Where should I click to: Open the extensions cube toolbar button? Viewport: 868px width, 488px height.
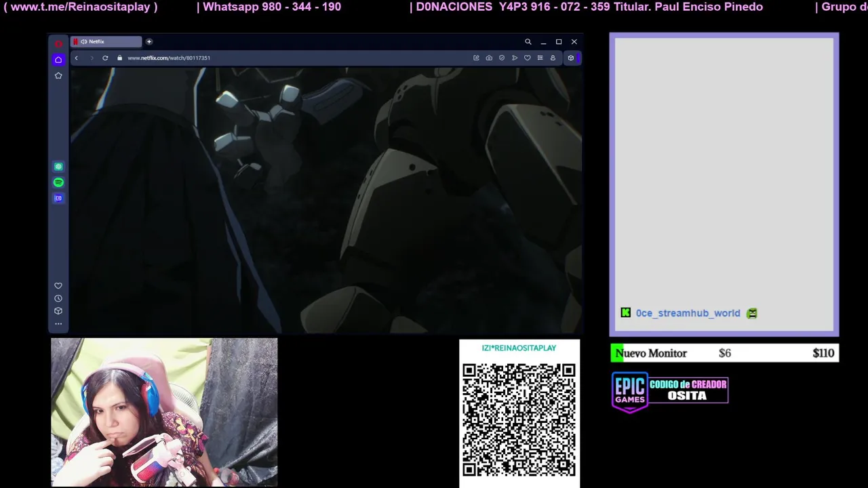[x=570, y=58]
